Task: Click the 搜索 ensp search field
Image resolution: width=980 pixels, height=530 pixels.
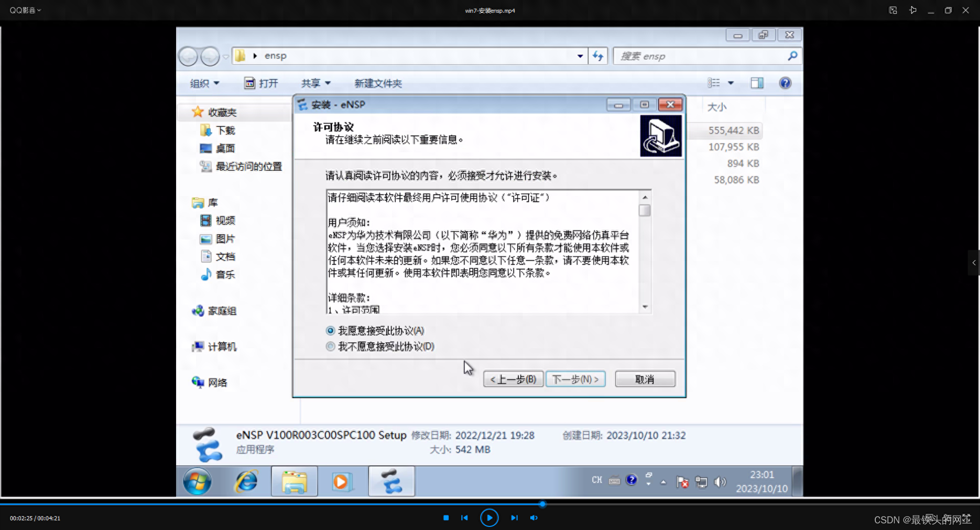Action: point(707,56)
